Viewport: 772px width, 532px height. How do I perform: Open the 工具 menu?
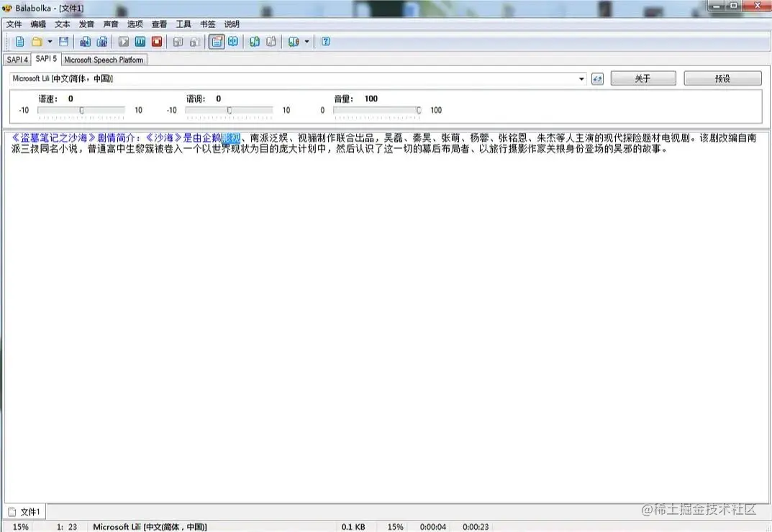click(183, 24)
